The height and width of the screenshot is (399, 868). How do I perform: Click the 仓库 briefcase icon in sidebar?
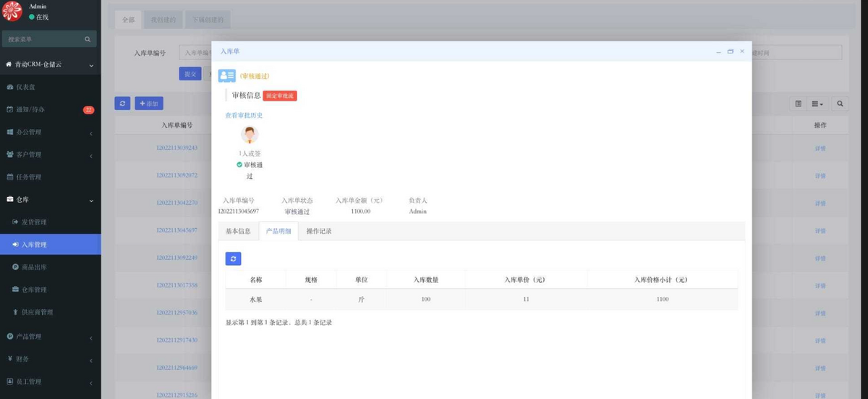9,199
